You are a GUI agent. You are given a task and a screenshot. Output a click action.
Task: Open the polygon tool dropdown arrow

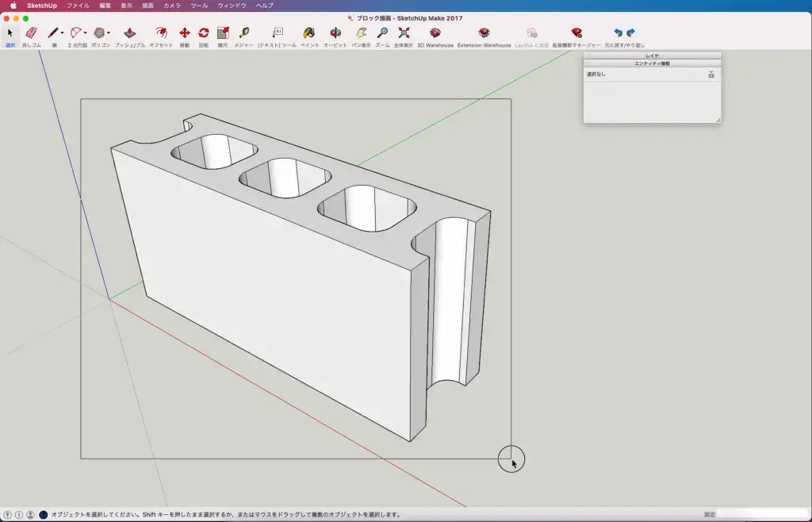pos(108,33)
